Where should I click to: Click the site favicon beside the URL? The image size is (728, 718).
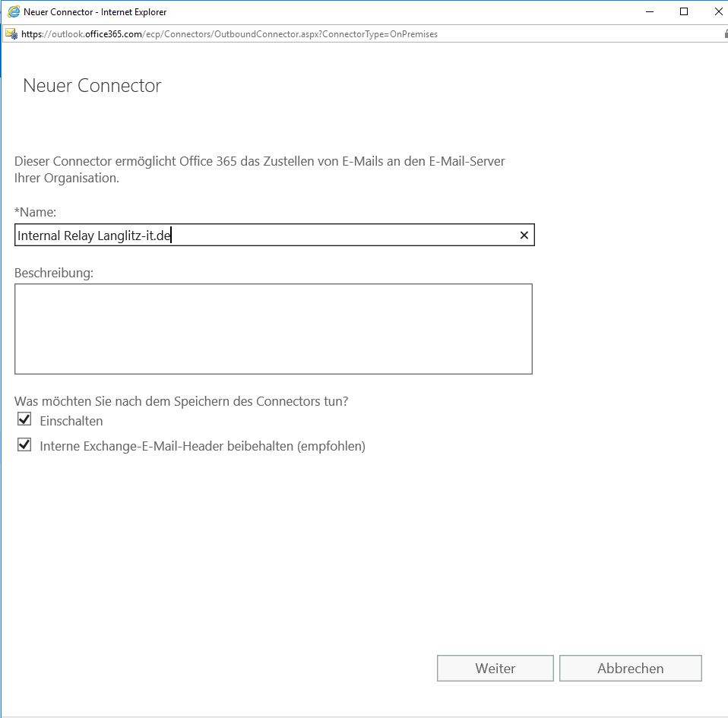pyautogui.click(x=11, y=34)
